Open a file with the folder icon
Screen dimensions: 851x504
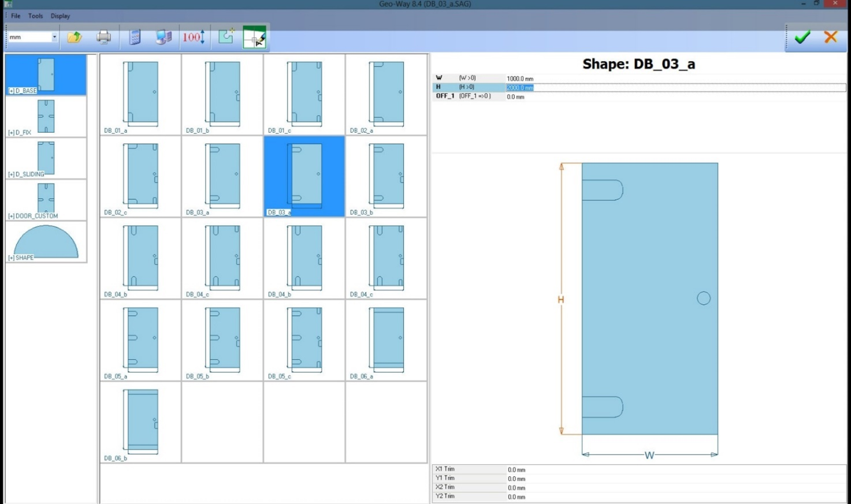click(x=75, y=38)
